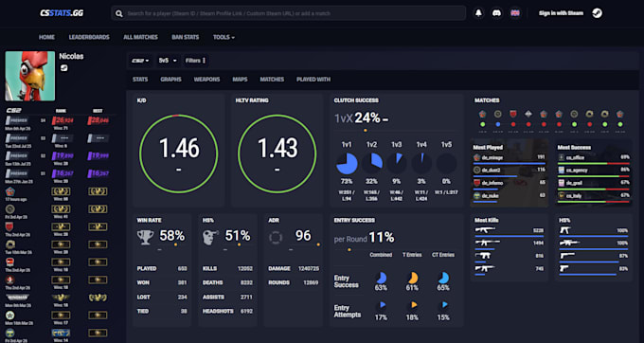The image size is (644, 343).
Task: Click the weapon icon with 816 kills
Action: [483, 256]
